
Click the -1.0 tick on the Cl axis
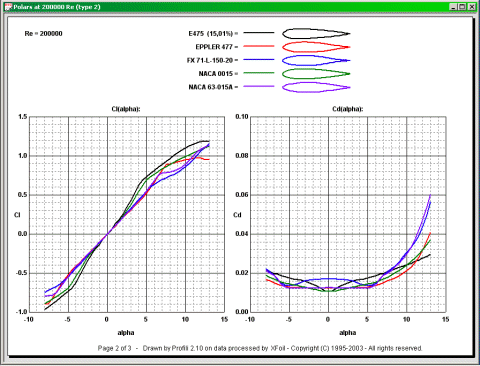click(22, 312)
